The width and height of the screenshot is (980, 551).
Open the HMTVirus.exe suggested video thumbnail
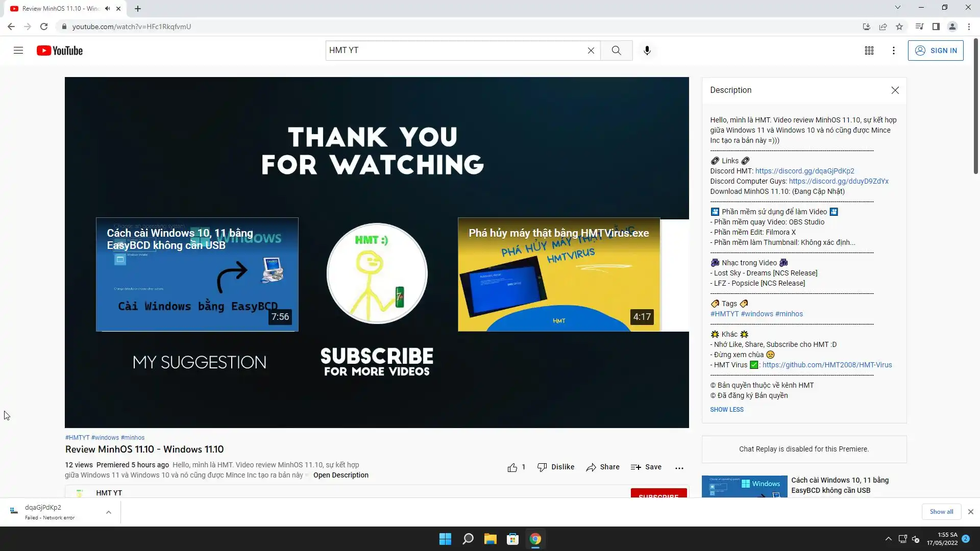click(x=558, y=274)
